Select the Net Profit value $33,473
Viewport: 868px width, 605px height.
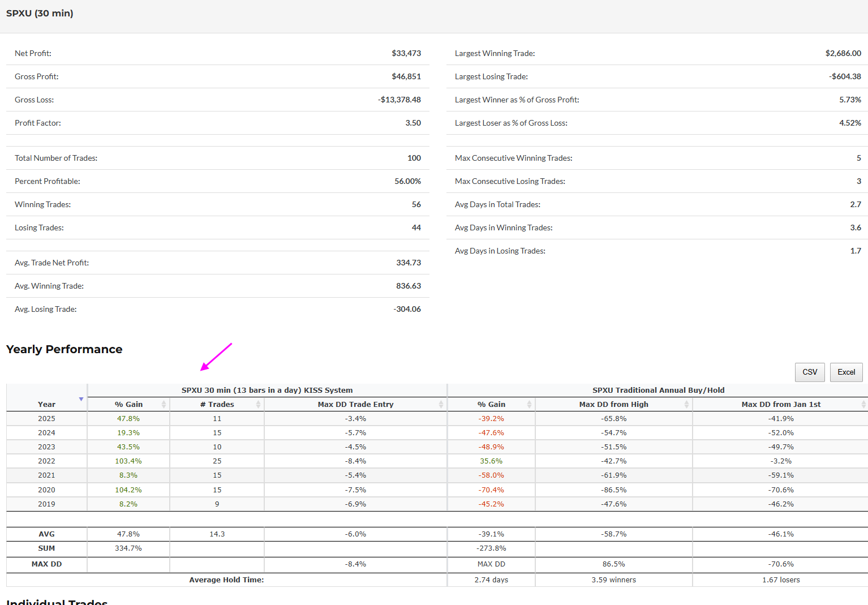tap(406, 53)
